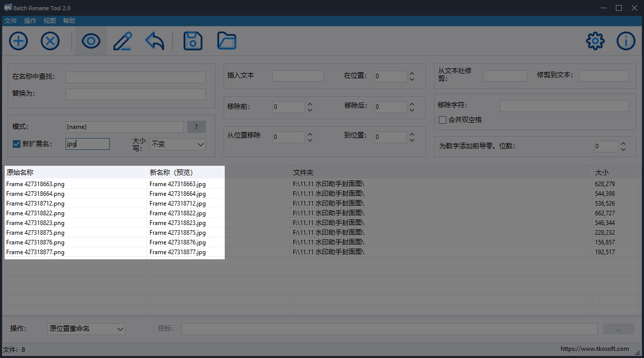This screenshot has width=644, height=358.
Task: Toggle the preview eye icon
Action: (x=91, y=41)
